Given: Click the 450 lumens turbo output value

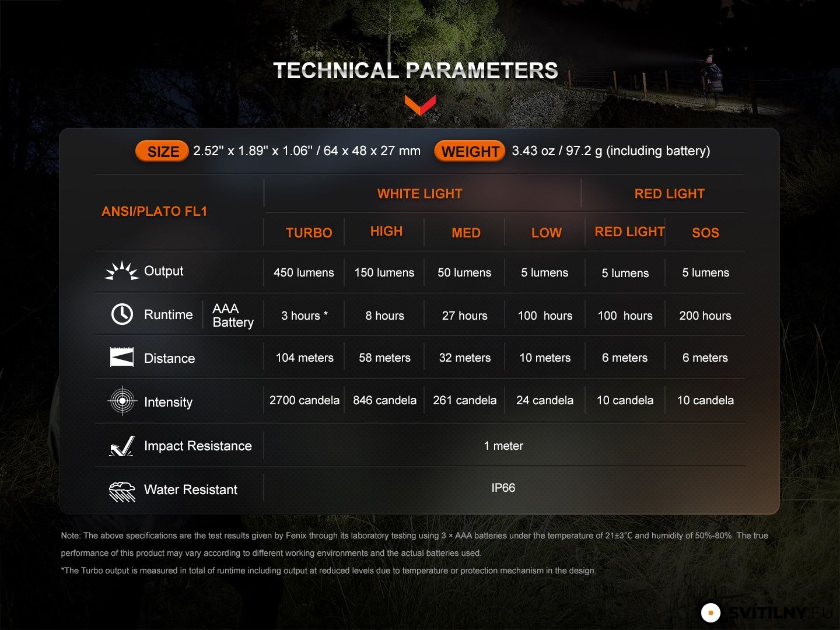Looking at the screenshot, I should (304, 272).
